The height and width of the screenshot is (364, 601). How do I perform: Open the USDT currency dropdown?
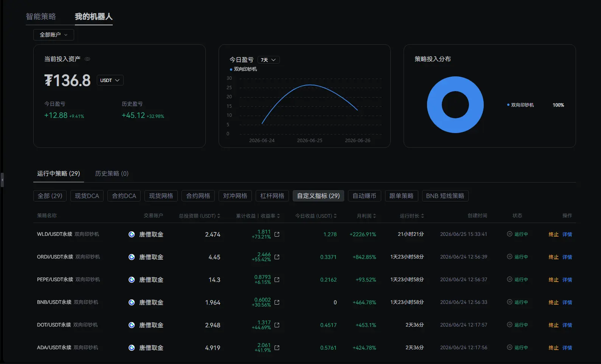[110, 80]
